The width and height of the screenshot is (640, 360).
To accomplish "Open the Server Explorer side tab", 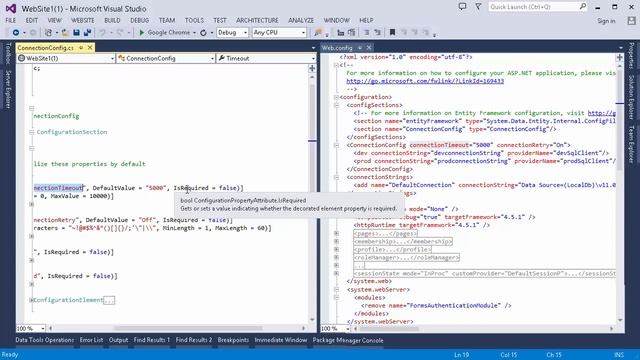I will [x=7, y=89].
